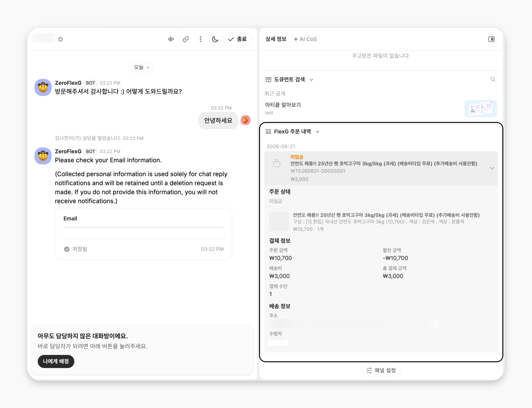The image size is (532, 408).
Task: Open the three-dot more options menu
Action: [200, 39]
